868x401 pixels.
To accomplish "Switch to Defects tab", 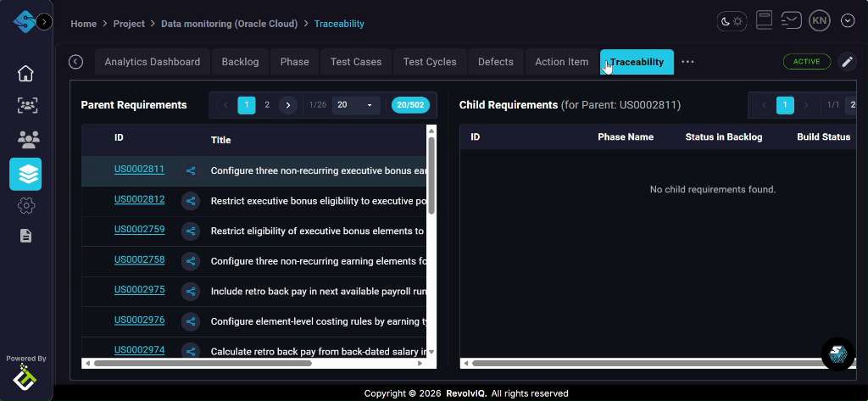I will [x=495, y=62].
